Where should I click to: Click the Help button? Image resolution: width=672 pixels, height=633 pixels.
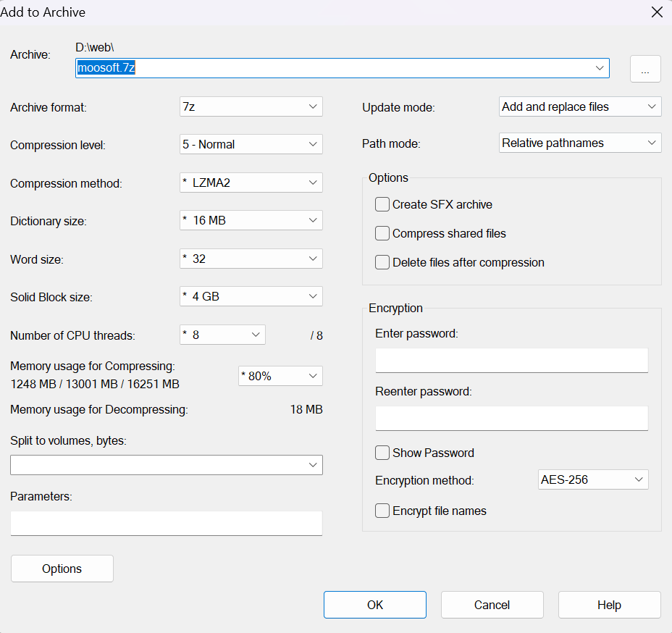click(x=610, y=605)
